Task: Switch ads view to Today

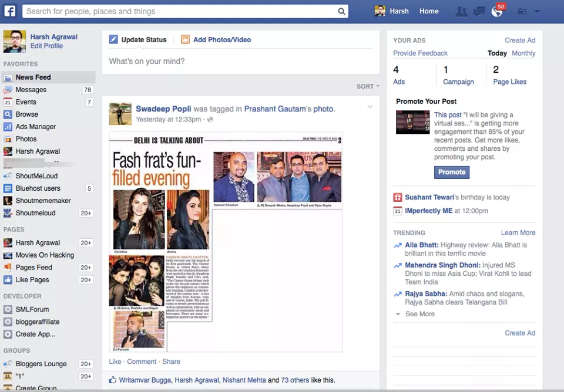Action: coord(497,53)
